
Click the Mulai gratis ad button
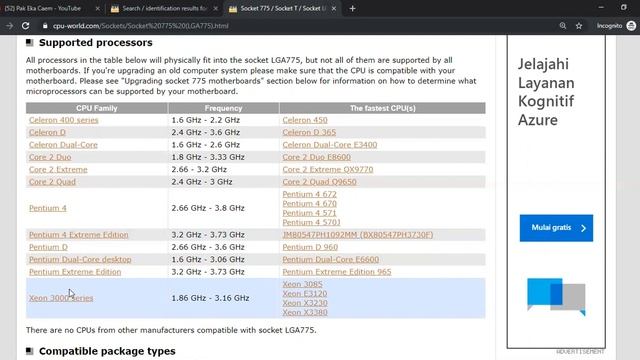(556, 228)
